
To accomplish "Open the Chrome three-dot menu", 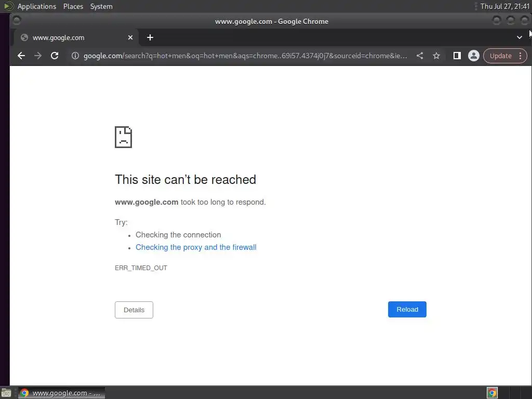I will (520, 56).
